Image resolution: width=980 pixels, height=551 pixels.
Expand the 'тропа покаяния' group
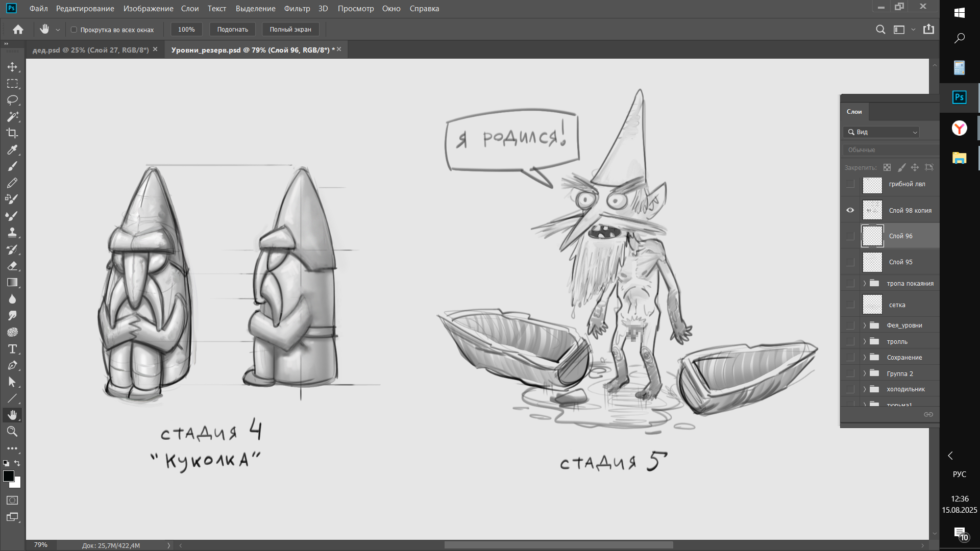pos(865,283)
